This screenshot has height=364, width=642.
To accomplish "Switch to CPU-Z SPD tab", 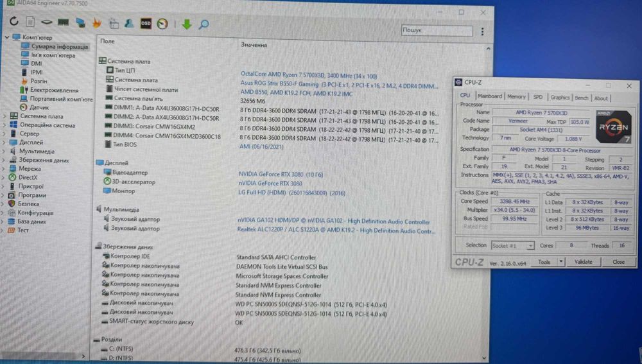I will [x=537, y=97].
